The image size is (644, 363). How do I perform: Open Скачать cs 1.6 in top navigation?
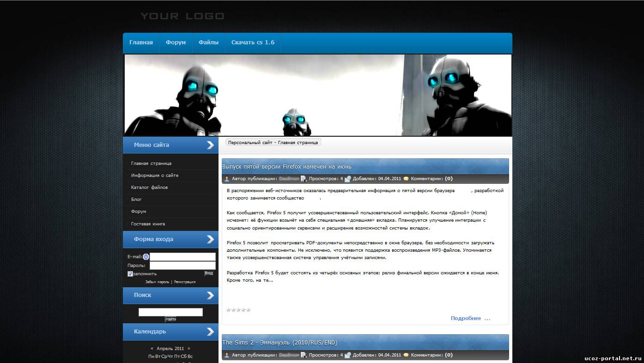253,42
